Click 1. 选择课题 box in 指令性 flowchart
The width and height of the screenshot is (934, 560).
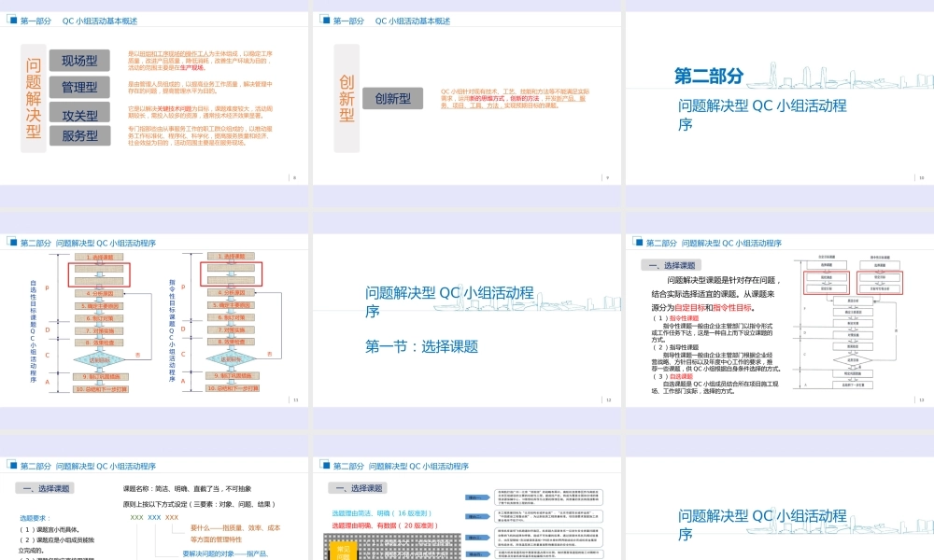coord(231,257)
